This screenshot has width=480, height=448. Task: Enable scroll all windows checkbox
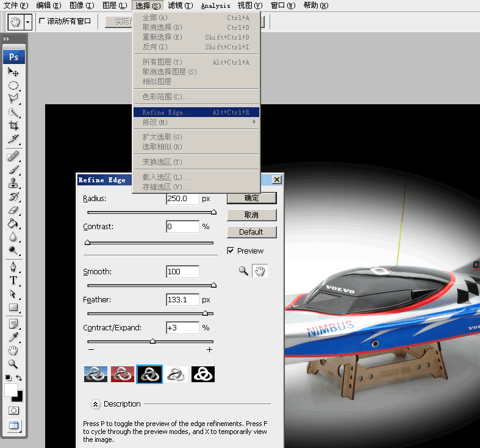(42, 21)
